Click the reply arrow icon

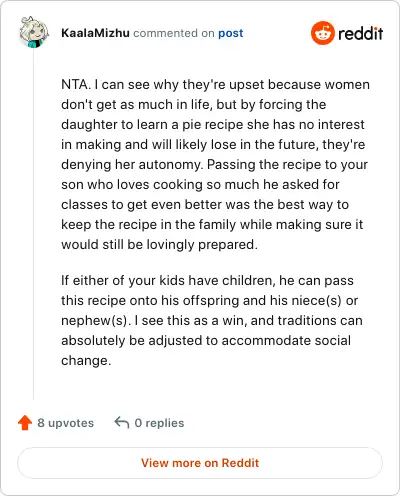click(122, 423)
